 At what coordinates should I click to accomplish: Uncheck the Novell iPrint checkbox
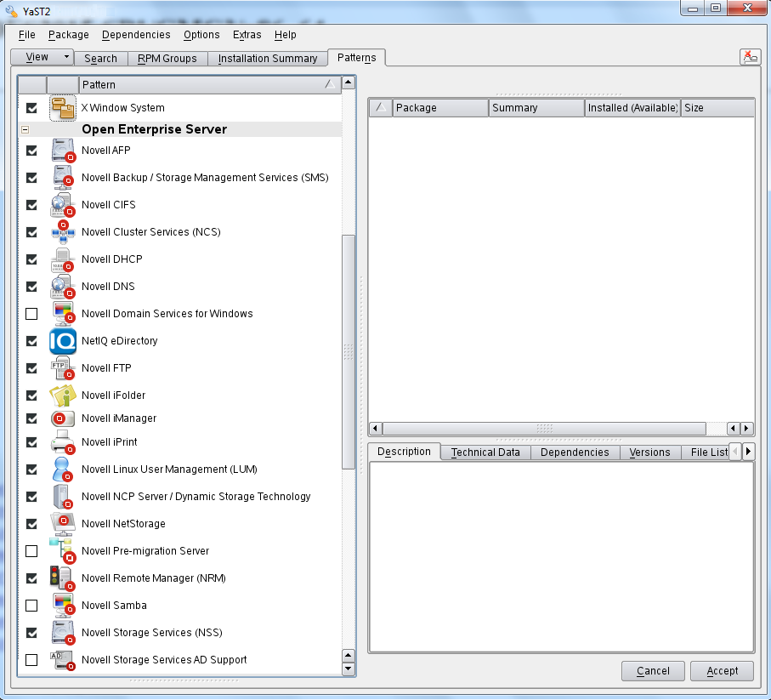click(x=31, y=442)
